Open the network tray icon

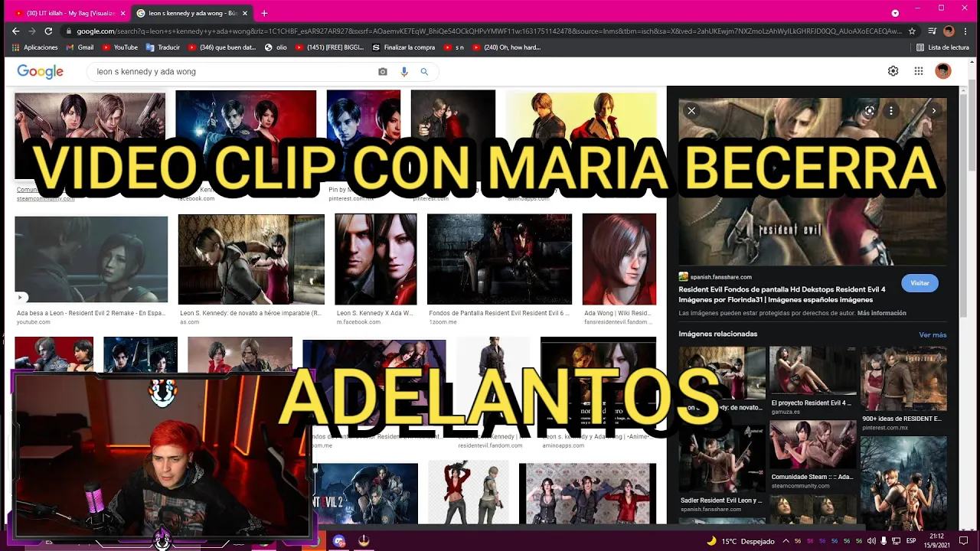click(897, 541)
